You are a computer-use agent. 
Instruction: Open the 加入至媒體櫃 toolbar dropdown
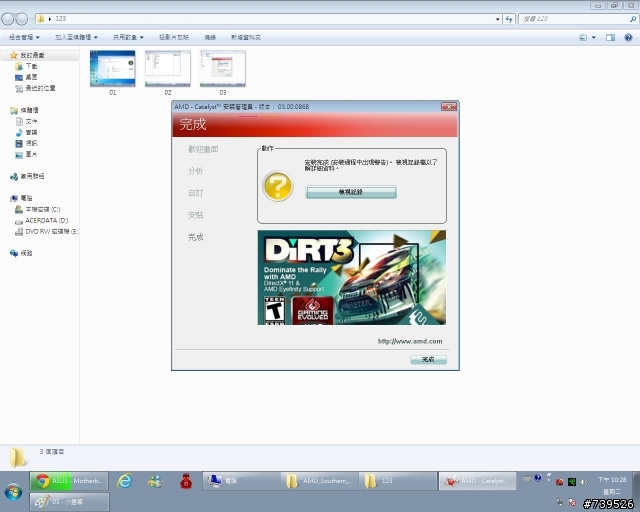pyautogui.click(x=76, y=37)
